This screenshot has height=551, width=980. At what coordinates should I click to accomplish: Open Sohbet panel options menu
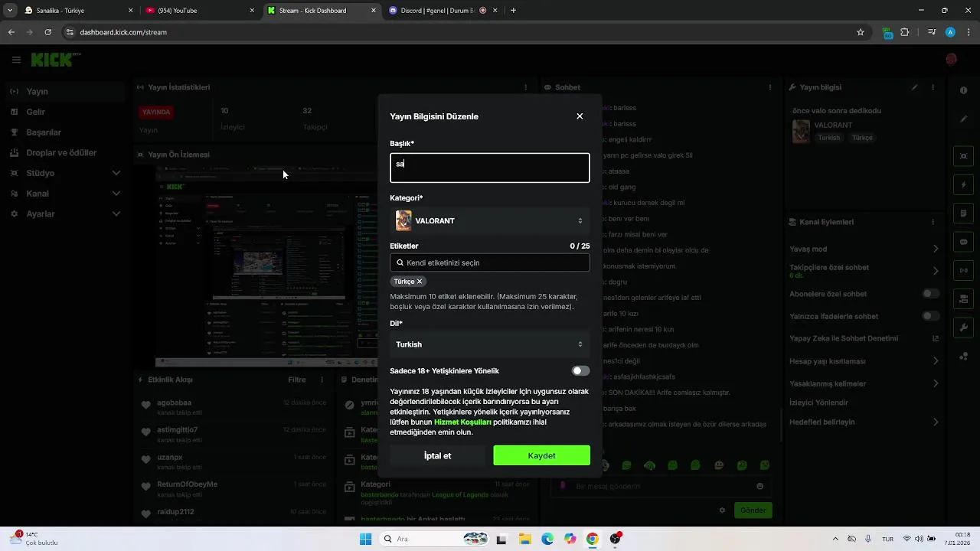(x=770, y=87)
